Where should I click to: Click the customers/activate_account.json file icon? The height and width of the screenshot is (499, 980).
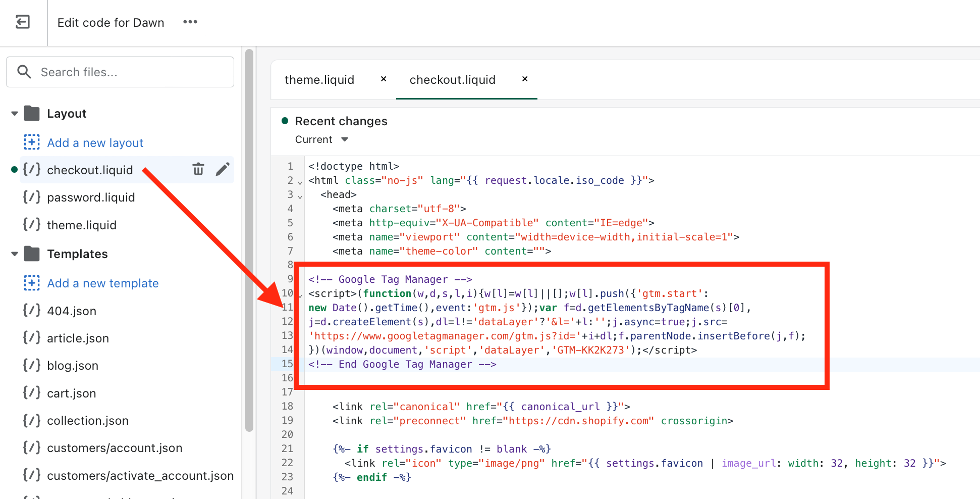[x=32, y=475]
